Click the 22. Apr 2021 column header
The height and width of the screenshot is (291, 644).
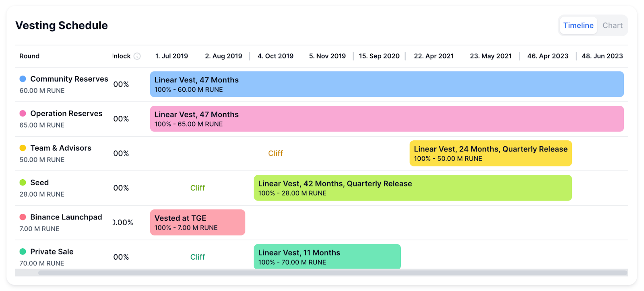(x=433, y=56)
